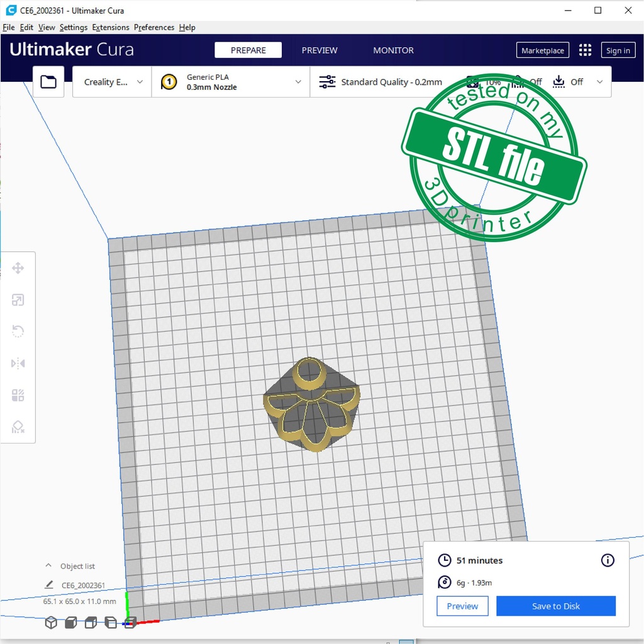
Task: Open Per Model Settings tool
Action: (x=18, y=396)
